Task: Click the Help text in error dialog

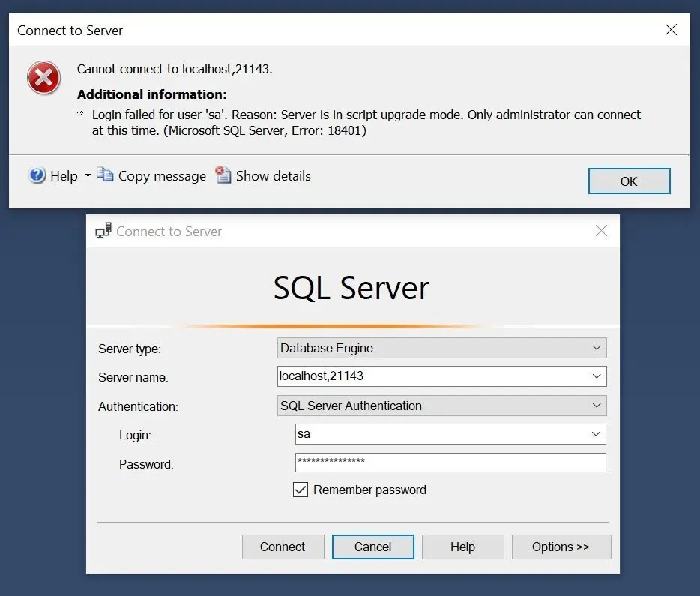Action: tap(64, 176)
